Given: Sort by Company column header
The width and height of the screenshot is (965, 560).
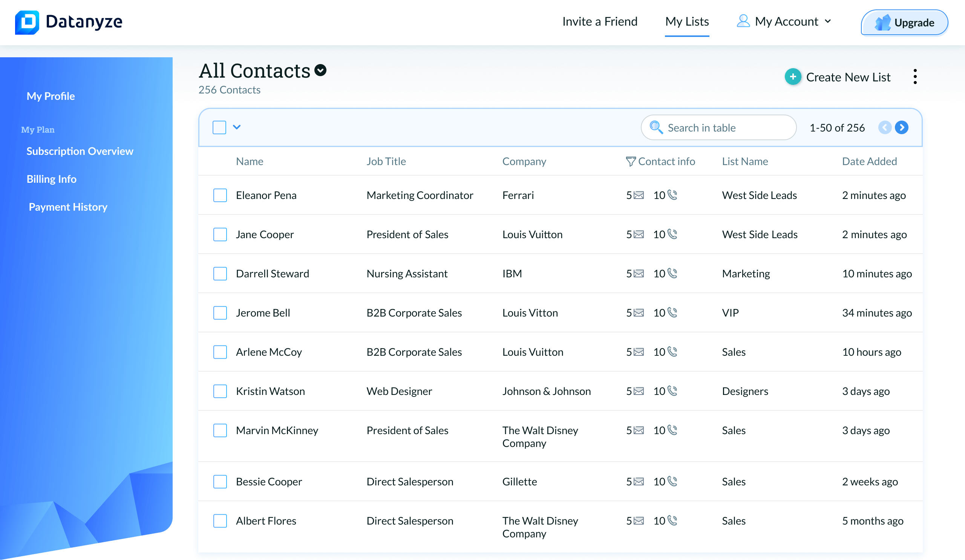Looking at the screenshot, I should click(x=524, y=162).
